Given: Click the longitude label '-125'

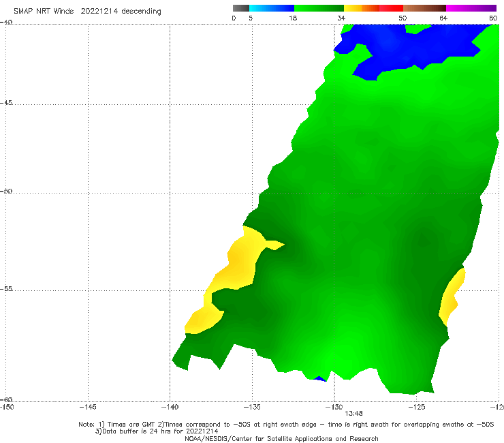Looking at the screenshot, I should point(417,407).
